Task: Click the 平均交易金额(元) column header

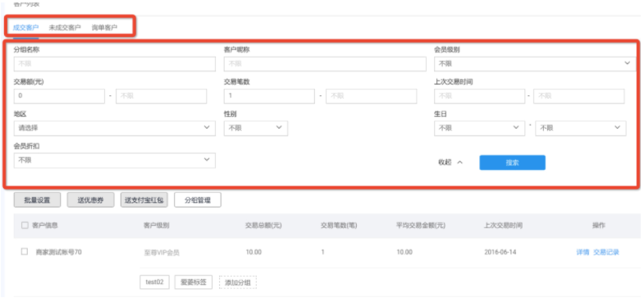Action: pyautogui.click(x=421, y=226)
